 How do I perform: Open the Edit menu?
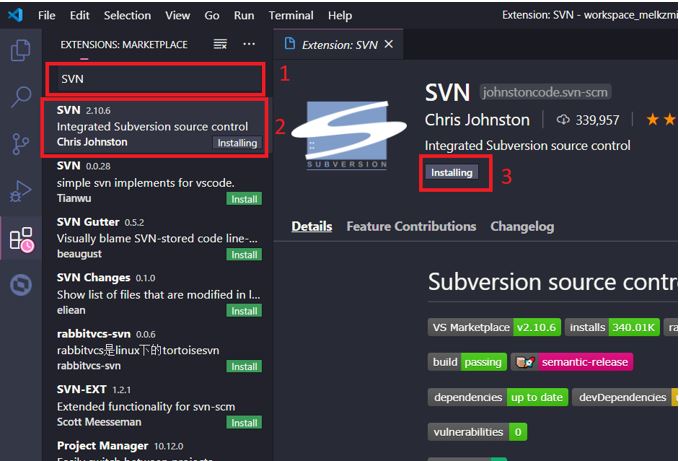tap(80, 16)
